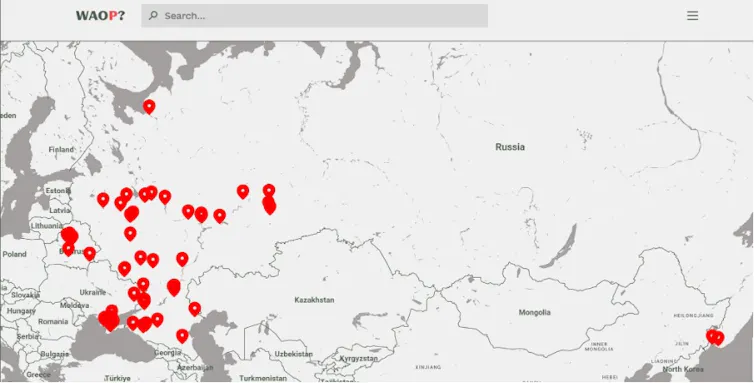Click the Bulgaria country label
Screen dimensions: 754x383
pos(54,355)
